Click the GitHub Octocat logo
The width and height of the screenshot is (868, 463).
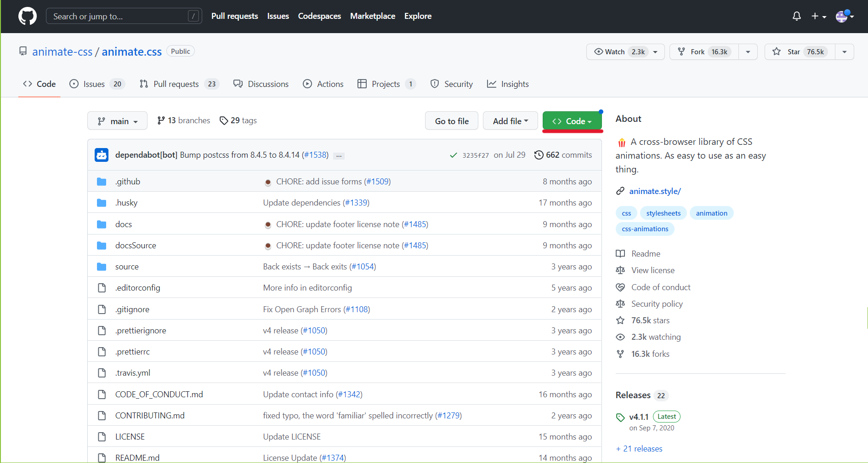click(28, 16)
